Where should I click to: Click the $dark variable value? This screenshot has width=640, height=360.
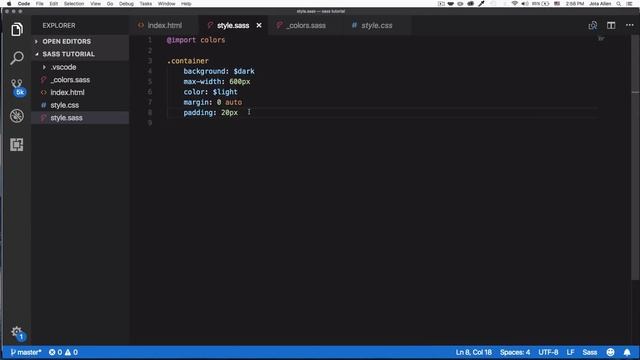(x=244, y=71)
